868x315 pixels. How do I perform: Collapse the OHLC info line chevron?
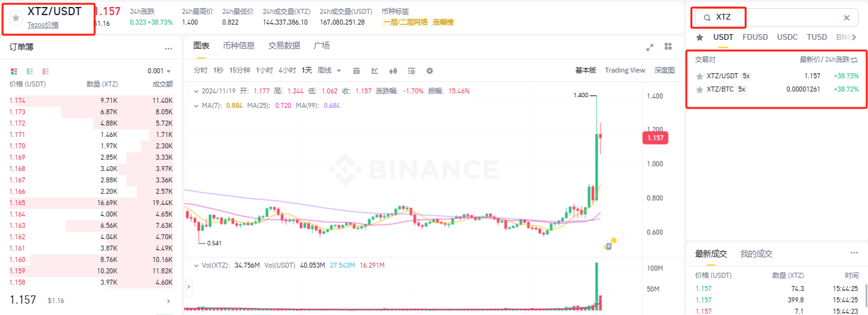196,91
